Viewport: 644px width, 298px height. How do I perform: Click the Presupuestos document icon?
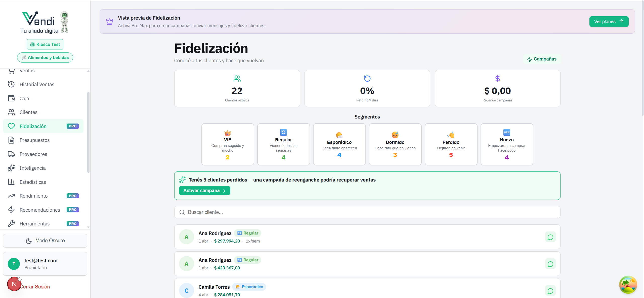pyautogui.click(x=11, y=140)
